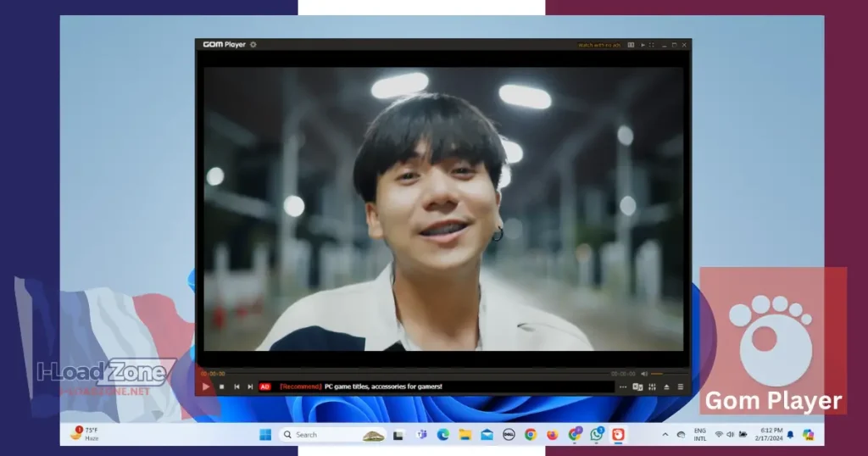Click the eject open file button
868x456 pixels.
666,386
